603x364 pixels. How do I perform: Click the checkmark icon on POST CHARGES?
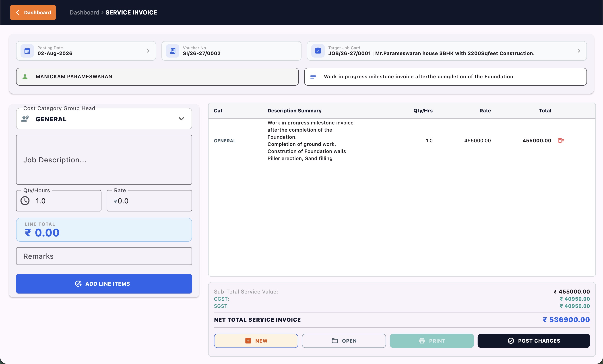coord(511,341)
